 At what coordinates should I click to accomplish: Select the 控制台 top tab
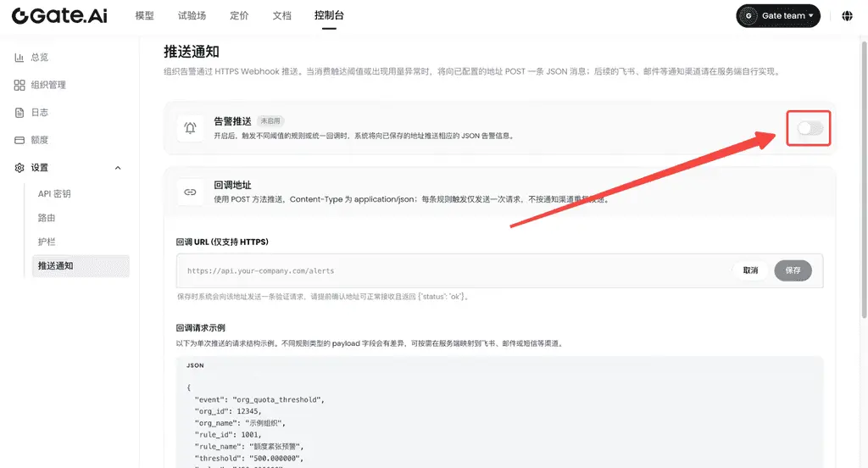click(x=329, y=15)
